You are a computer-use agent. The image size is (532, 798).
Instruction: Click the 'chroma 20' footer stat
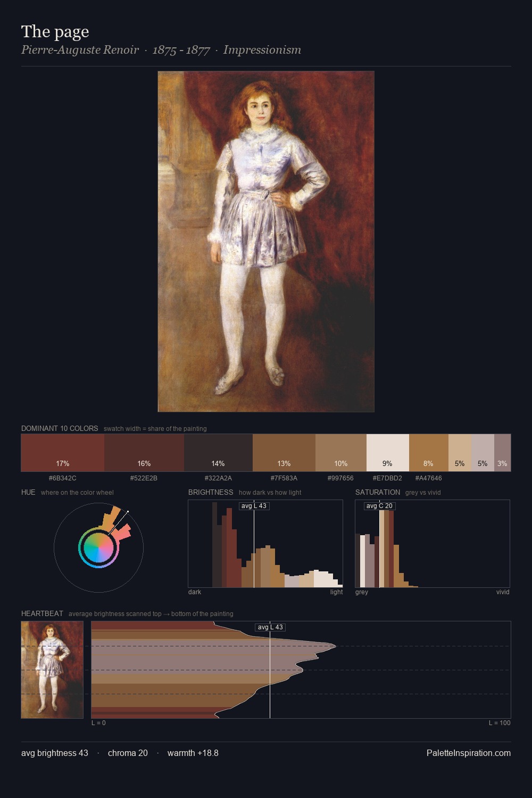(128, 753)
